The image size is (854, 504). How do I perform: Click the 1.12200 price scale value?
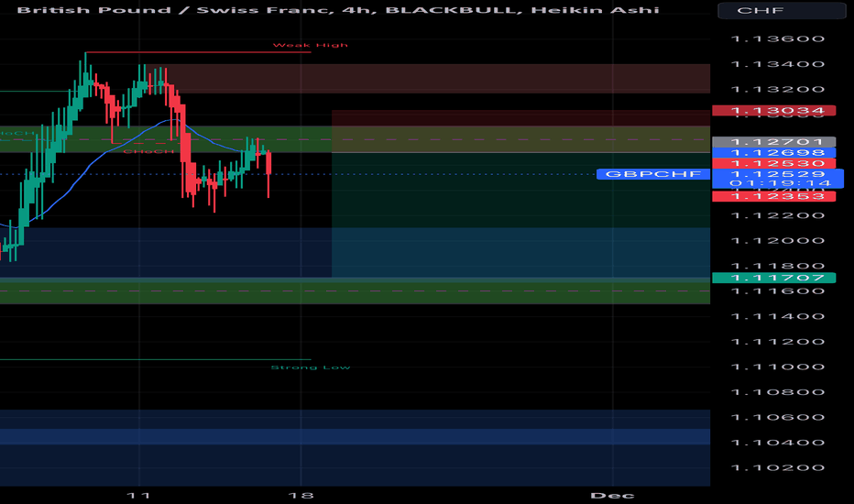(778, 215)
